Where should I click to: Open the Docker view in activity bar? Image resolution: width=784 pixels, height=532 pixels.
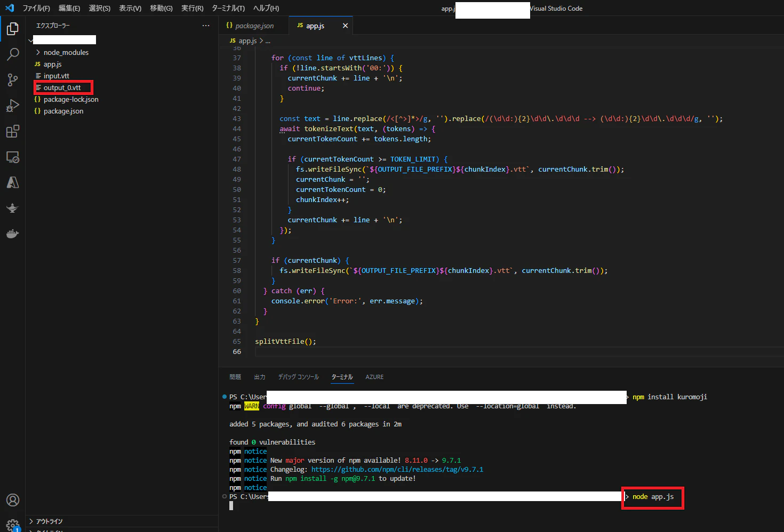(x=12, y=233)
